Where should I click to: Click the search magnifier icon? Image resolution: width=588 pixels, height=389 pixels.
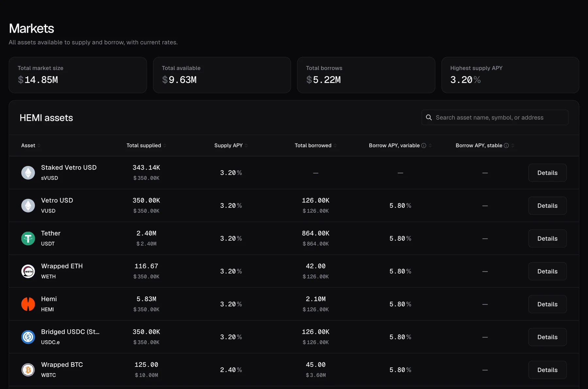[429, 118]
